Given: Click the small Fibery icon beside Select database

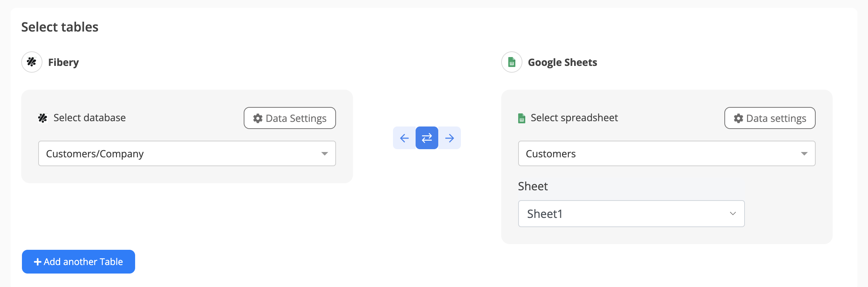Looking at the screenshot, I should tap(43, 118).
